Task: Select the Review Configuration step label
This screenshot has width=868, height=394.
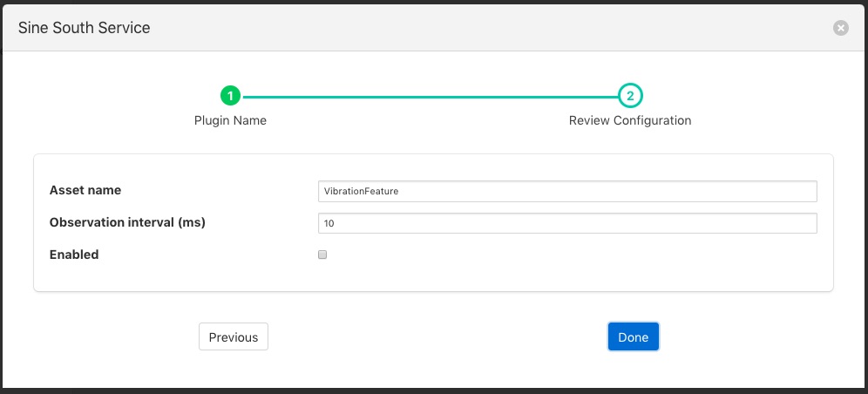Action: click(630, 120)
